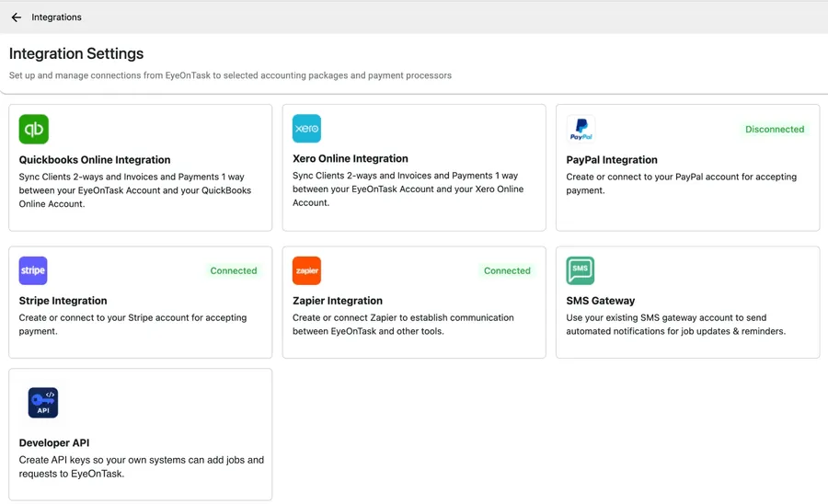Click the Zapier Connected status badge
The width and height of the screenshot is (828, 504).
coord(507,270)
